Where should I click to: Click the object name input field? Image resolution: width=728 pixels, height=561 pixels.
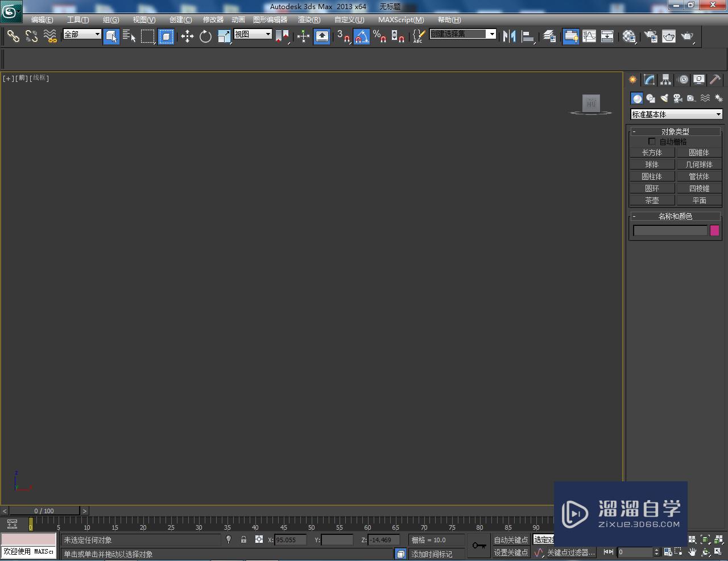coord(670,230)
